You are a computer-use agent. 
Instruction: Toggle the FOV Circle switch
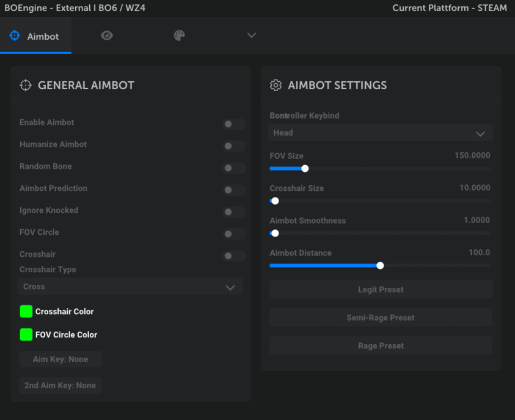click(x=233, y=234)
